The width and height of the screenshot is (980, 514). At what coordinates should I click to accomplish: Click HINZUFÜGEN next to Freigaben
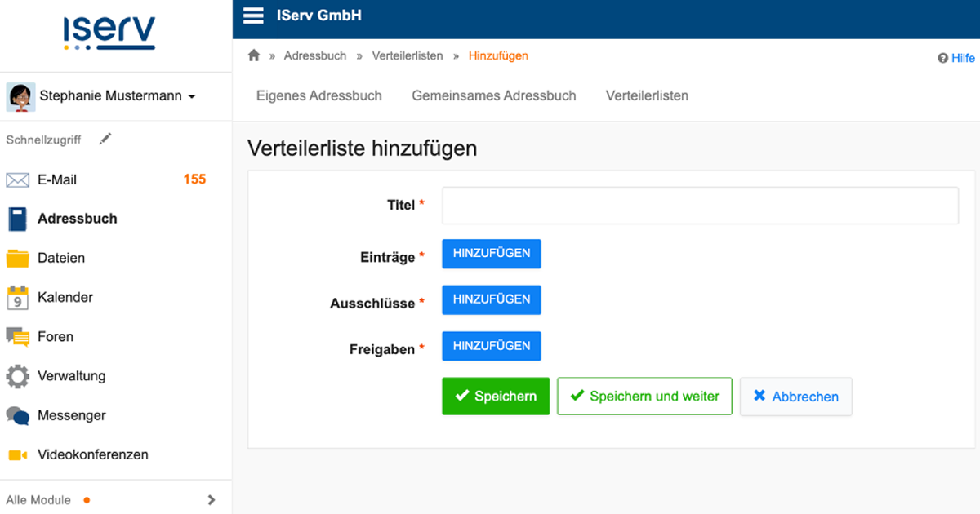(492, 346)
